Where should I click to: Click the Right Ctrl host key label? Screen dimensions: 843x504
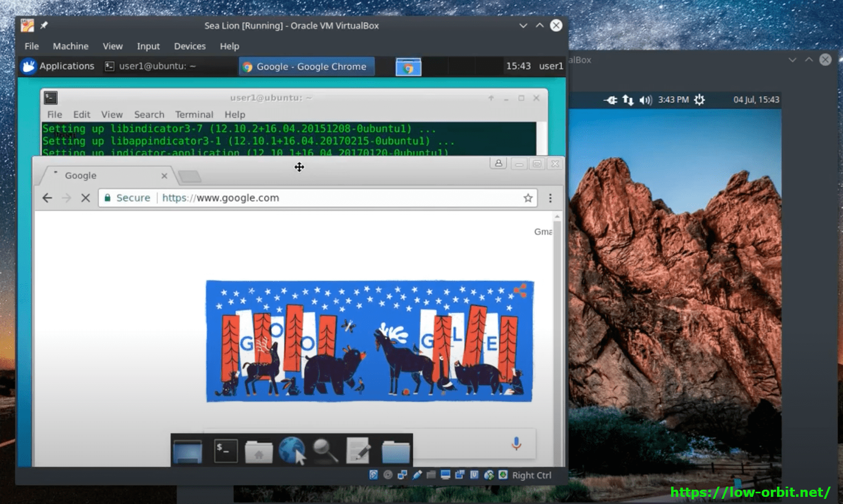click(x=532, y=475)
